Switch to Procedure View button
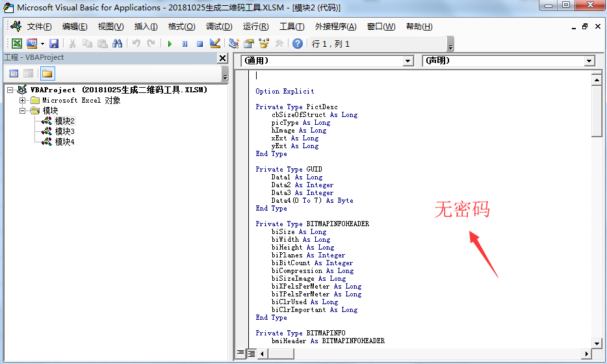Screen dimensions: 607x364 [240, 353]
